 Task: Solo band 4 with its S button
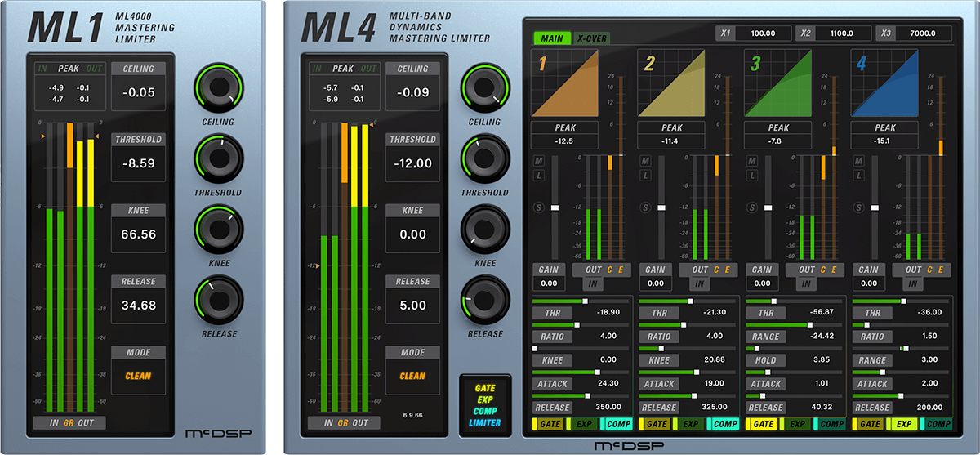[857, 207]
